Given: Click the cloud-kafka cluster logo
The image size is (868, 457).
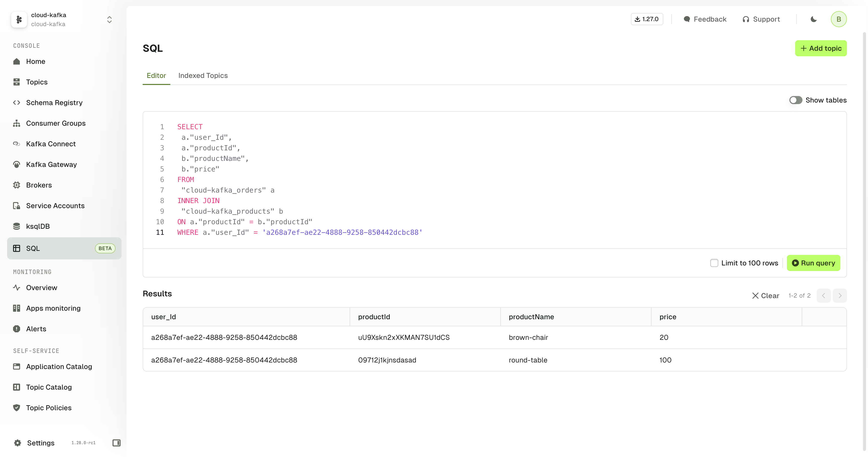Looking at the screenshot, I should click(x=19, y=19).
